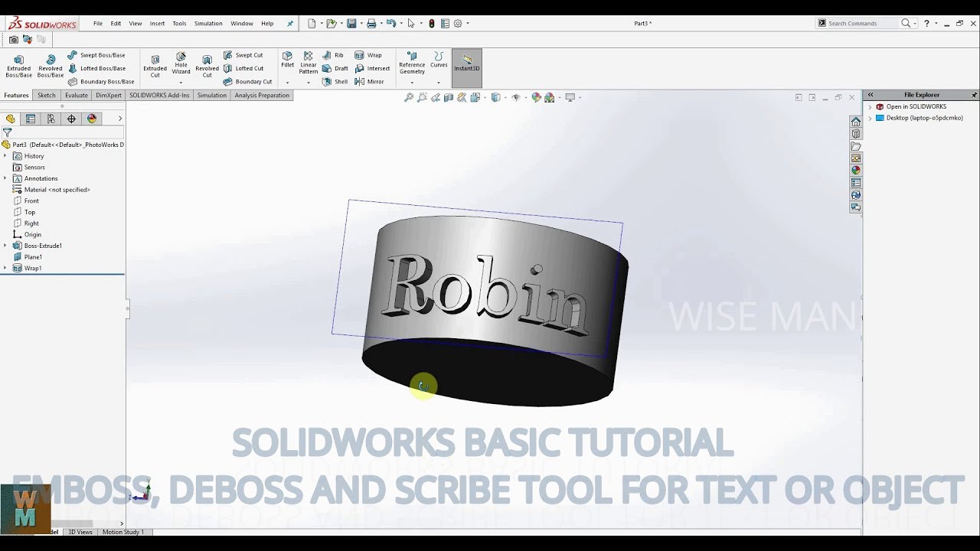Open the Tools menu
Screen dimensions: 980x551
179,24
